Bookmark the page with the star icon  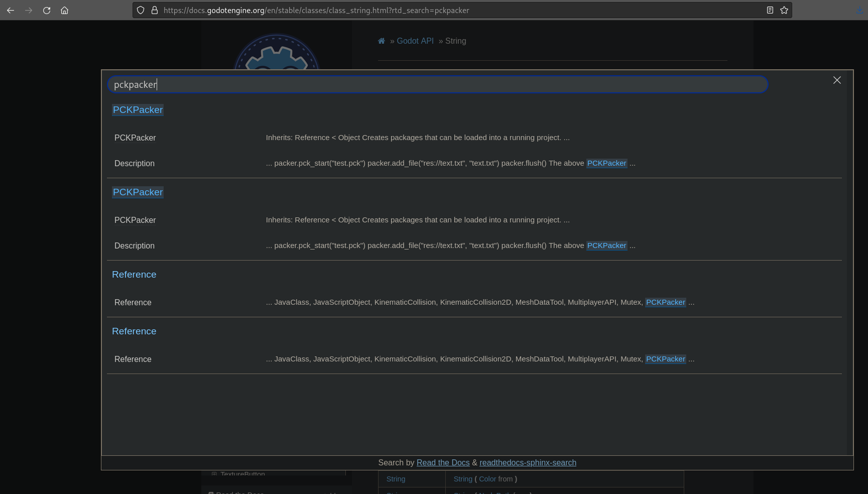pyautogui.click(x=784, y=10)
